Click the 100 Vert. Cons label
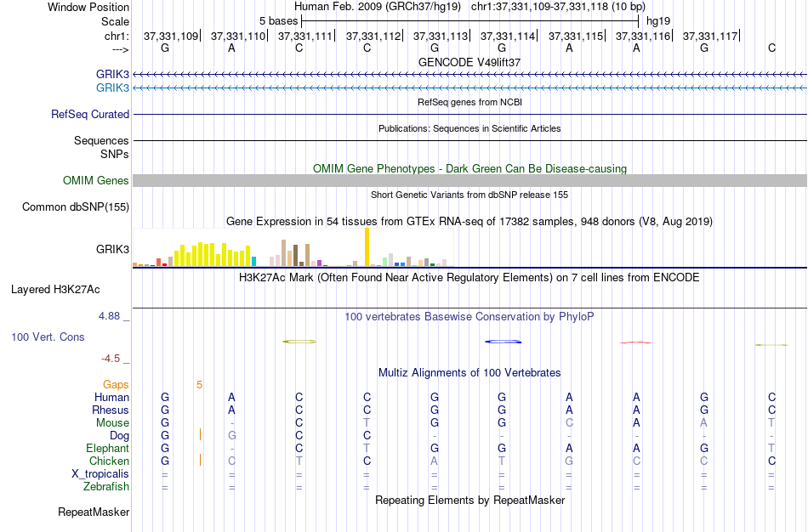Viewport: 808px width, 532px height. click(x=48, y=337)
